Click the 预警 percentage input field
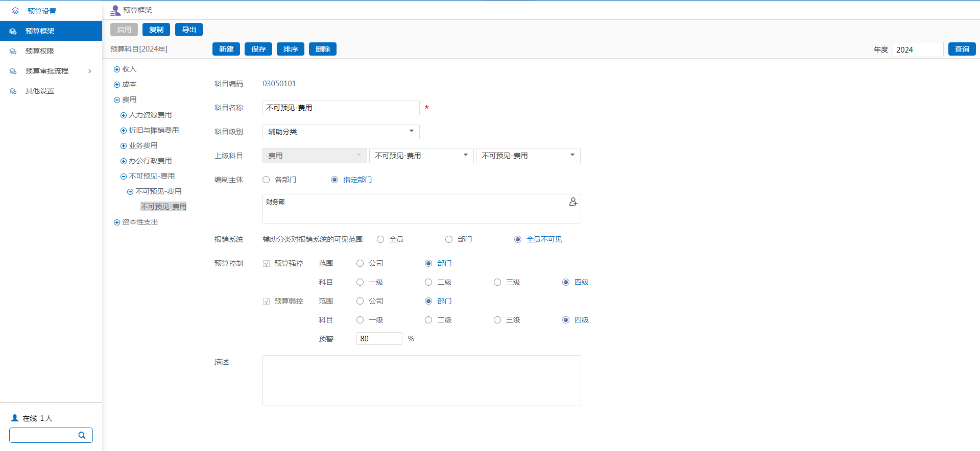Screen dimensions: 980x451 click(x=379, y=339)
